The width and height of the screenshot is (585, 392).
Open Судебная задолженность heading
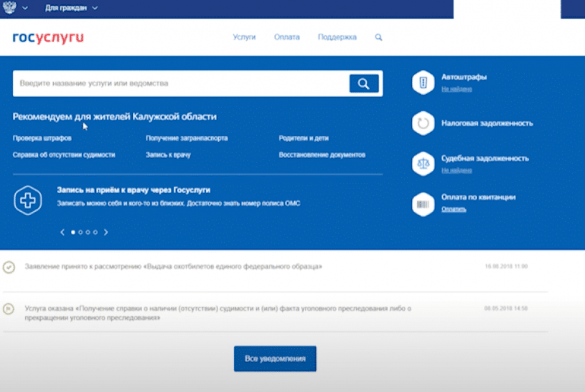(x=485, y=159)
